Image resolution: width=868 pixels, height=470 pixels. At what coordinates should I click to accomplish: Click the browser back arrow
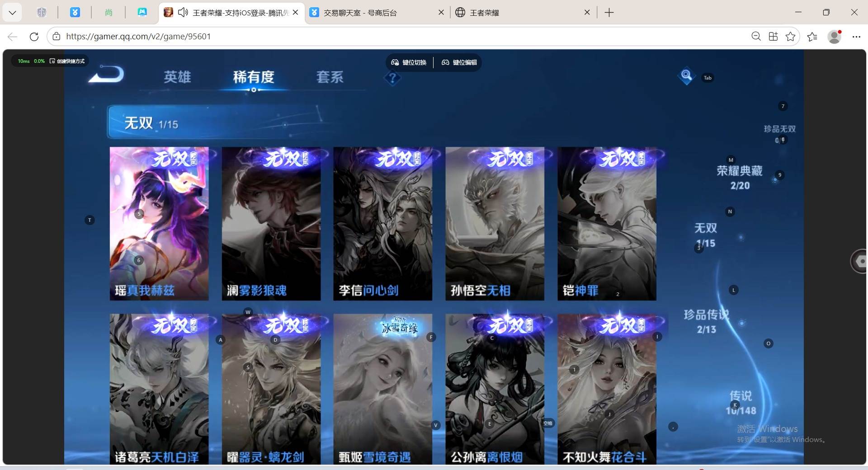pyautogui.click(x=12, y=37)
